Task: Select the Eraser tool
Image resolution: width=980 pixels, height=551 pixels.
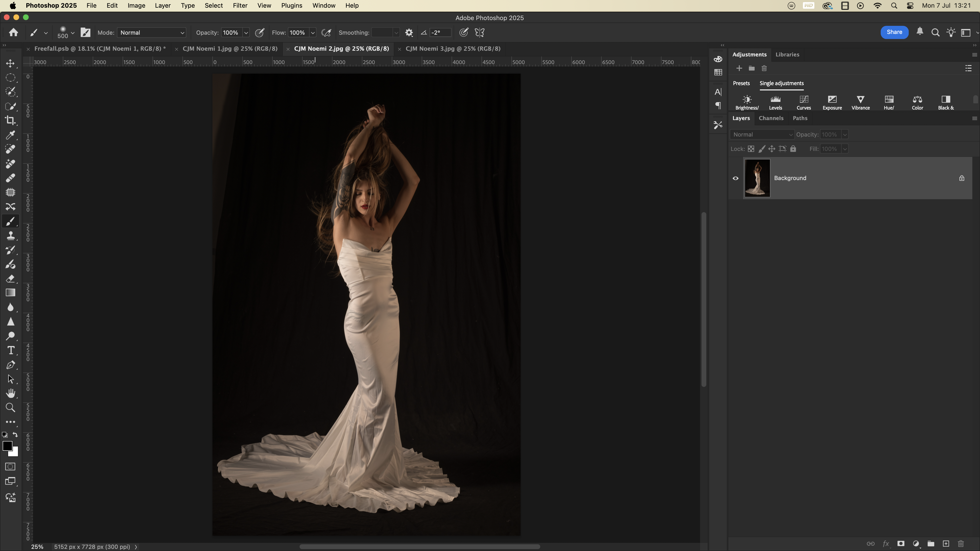Action: 10,279
